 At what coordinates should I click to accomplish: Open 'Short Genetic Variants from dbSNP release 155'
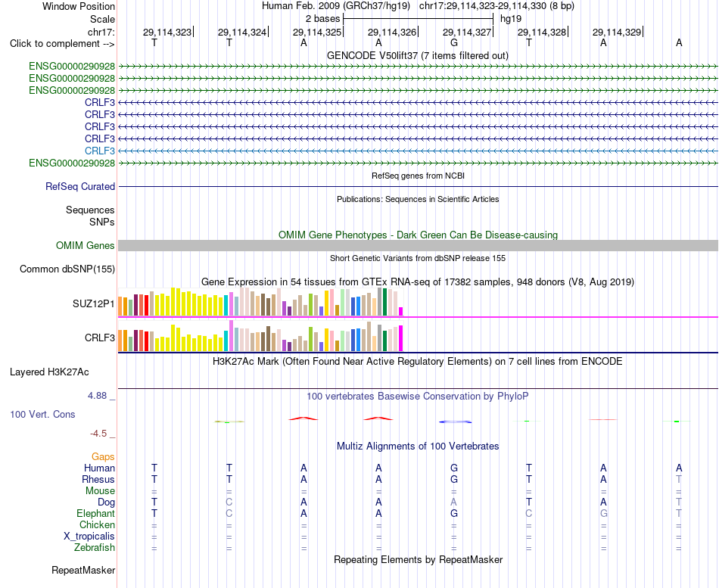tap(418, 258)
